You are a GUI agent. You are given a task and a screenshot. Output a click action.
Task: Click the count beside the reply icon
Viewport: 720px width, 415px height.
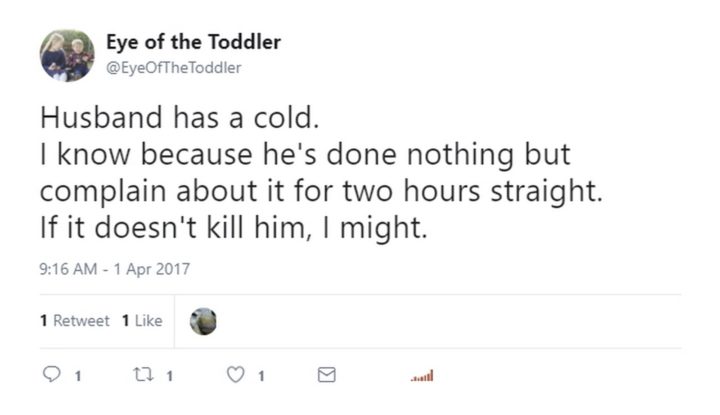tap(78, 377)
